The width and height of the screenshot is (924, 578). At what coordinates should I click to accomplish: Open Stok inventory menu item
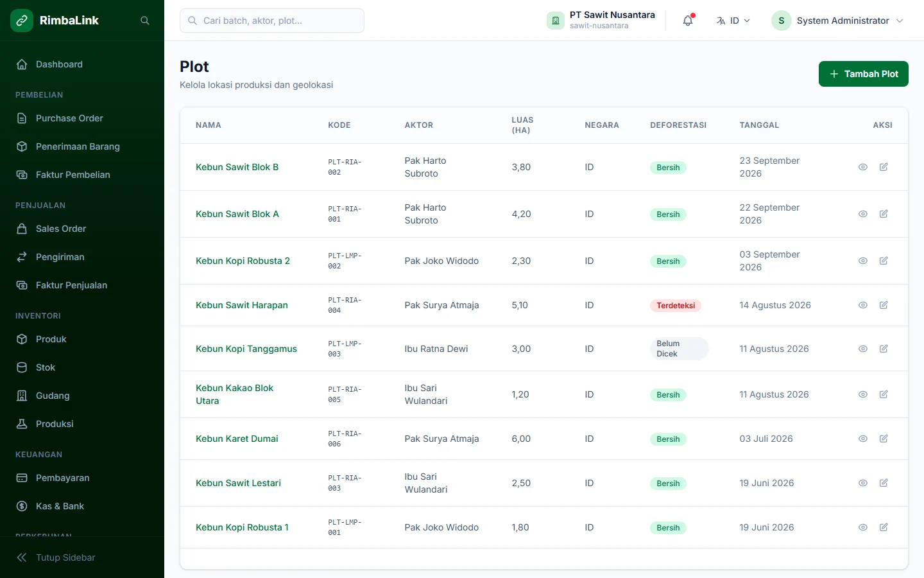coord(82,367)
